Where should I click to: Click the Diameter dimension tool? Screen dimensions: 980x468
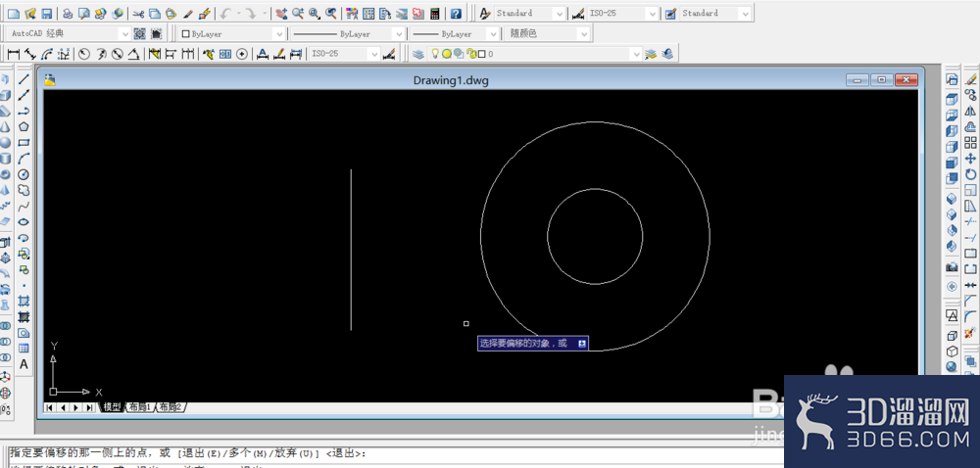point(117,54)
